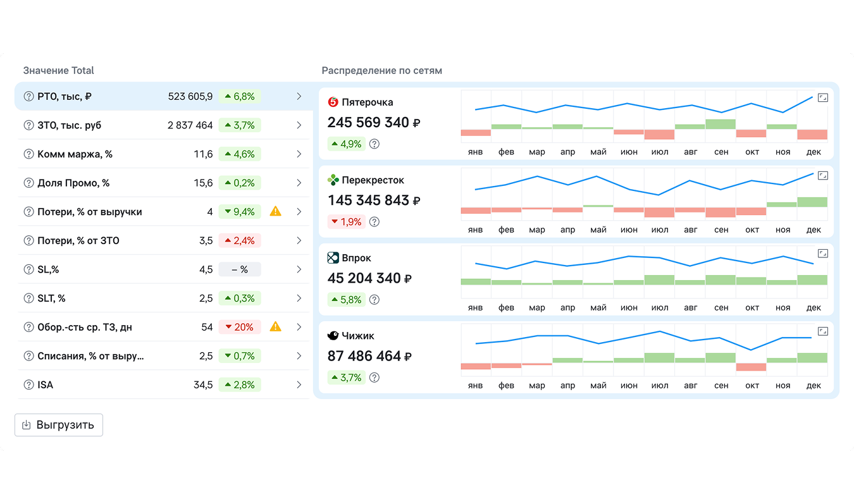Click warning triangle on Потери, % от выручки row
The height and width of the screenshot is (504, 854).
275,212
